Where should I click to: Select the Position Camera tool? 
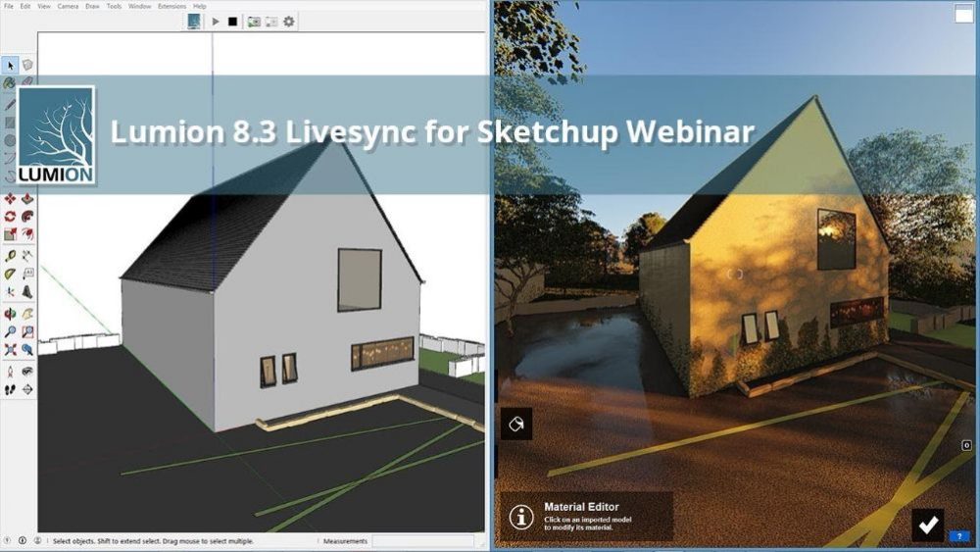coord(10,372)
